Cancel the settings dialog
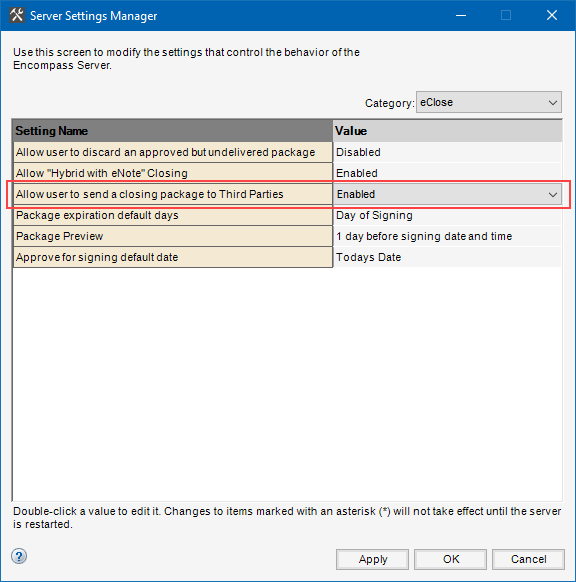This screenshot has width=576, height=582. tap(528, 559)
